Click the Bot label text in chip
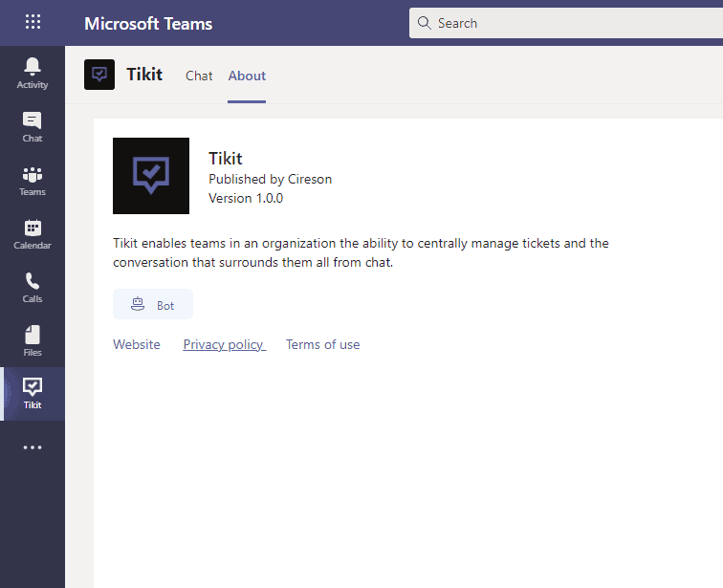 pos(165,306)
